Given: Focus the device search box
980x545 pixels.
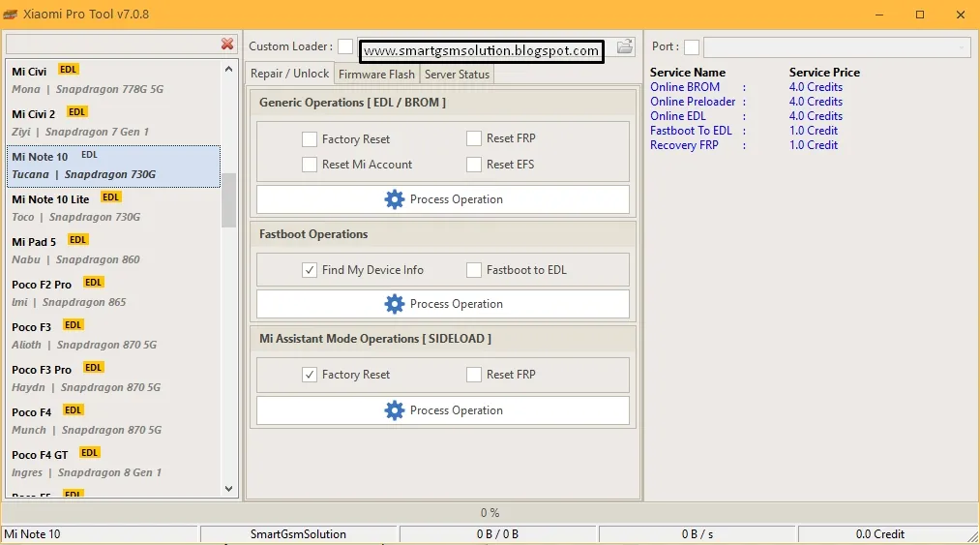Looking at the screenshot, I should point(113,44).
